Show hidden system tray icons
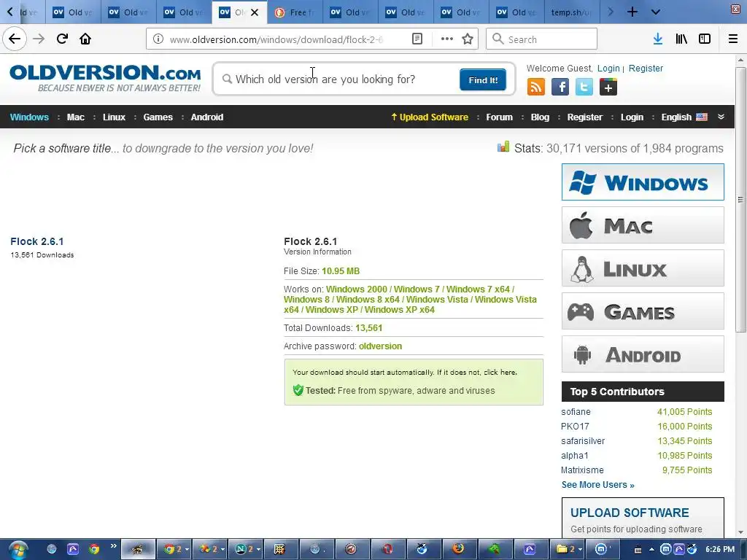747x560 pixels. (651, 550)
